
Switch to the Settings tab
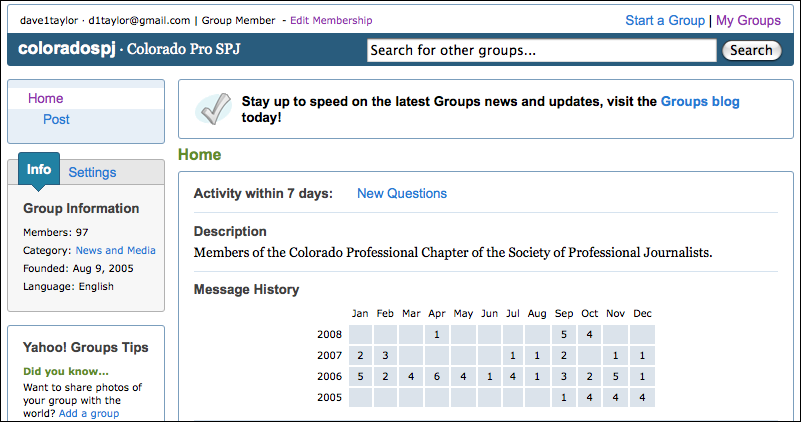[x=92, y=172]
